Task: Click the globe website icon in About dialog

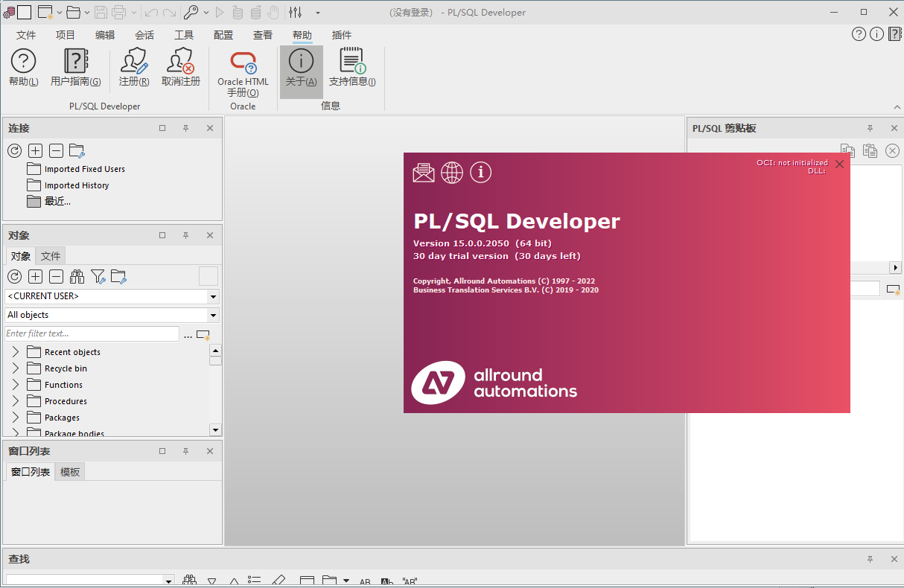Action: (452, 173)
